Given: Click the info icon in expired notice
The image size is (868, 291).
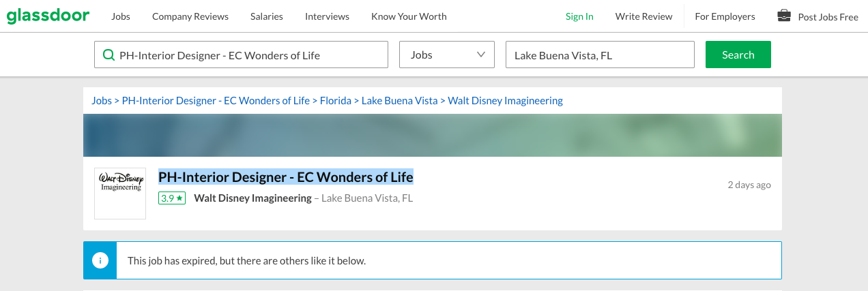Looking at the screenshot, I should (x=100, y=260).
